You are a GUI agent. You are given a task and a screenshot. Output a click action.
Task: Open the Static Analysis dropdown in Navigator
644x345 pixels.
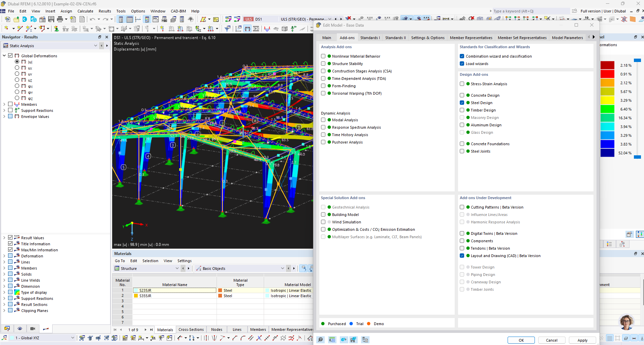[95, 46]
